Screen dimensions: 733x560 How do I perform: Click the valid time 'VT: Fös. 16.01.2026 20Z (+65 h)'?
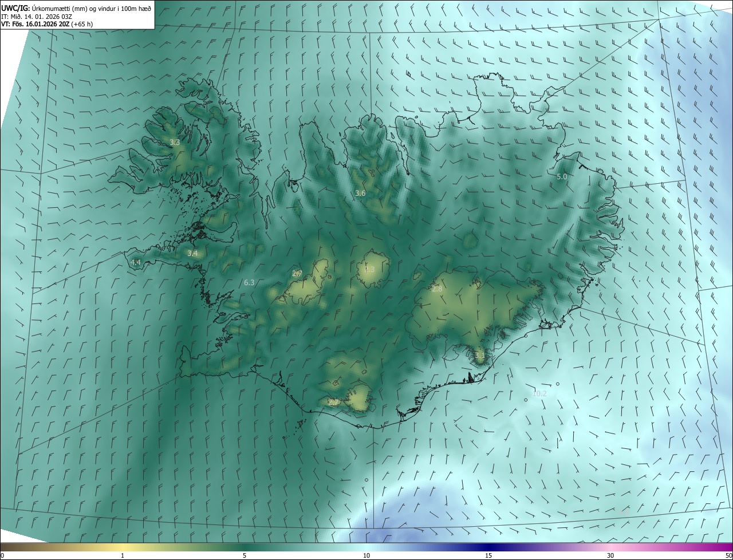coord(47,24)
